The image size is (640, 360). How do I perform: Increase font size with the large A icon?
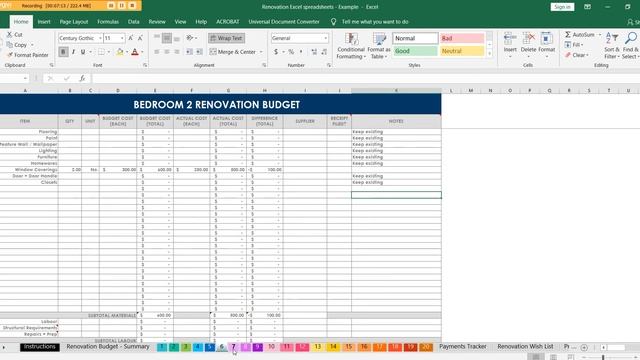tap(131, 38)
